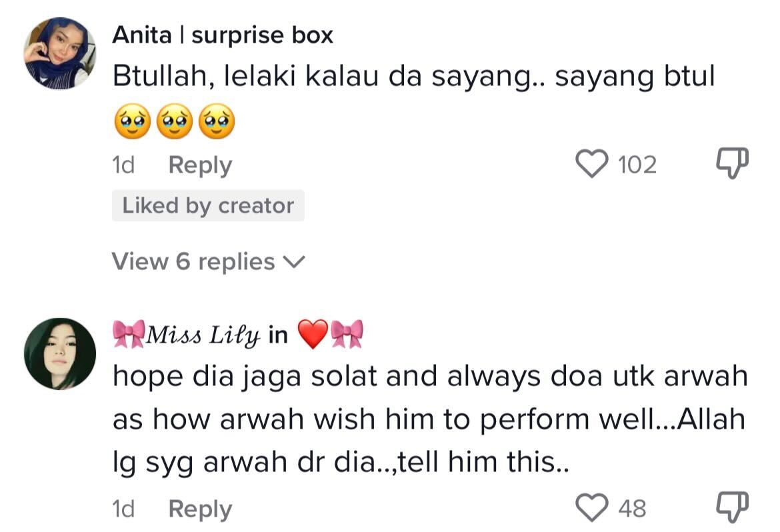
Task: Like Miss Lily's comment with the heart
Action: point(592,509)
